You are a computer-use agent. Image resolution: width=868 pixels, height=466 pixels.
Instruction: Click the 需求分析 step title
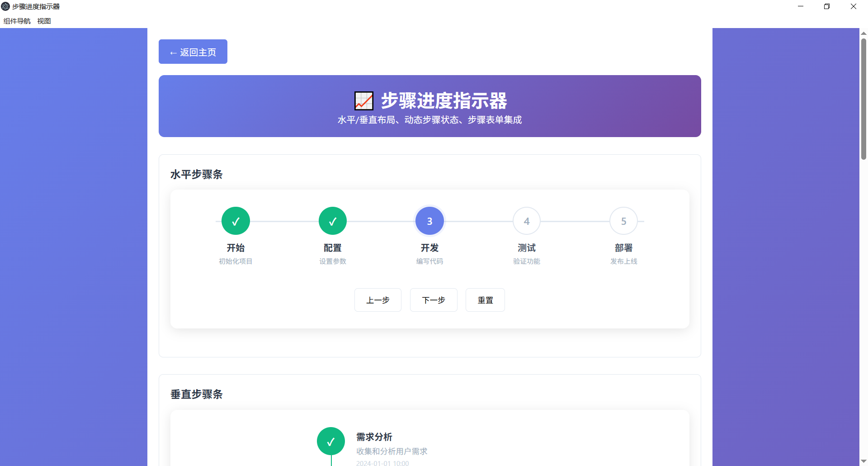click(x=374, y=437)
